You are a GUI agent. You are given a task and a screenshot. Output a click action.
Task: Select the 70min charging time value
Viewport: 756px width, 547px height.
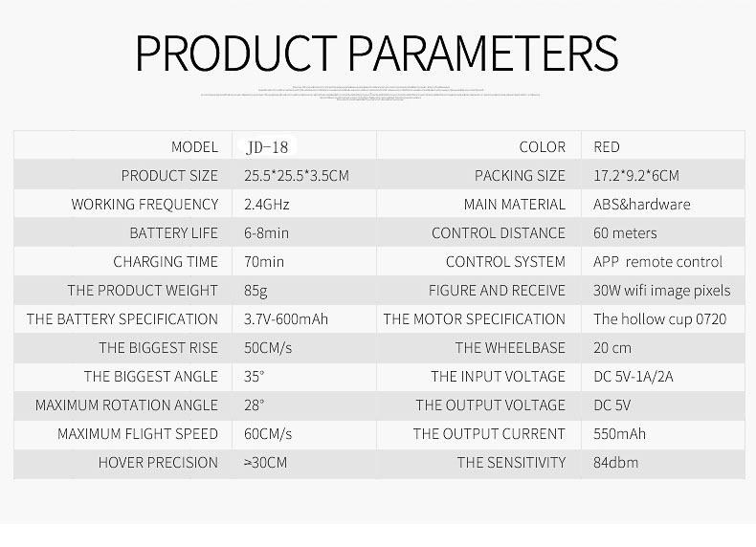click(x=265, y=262)
